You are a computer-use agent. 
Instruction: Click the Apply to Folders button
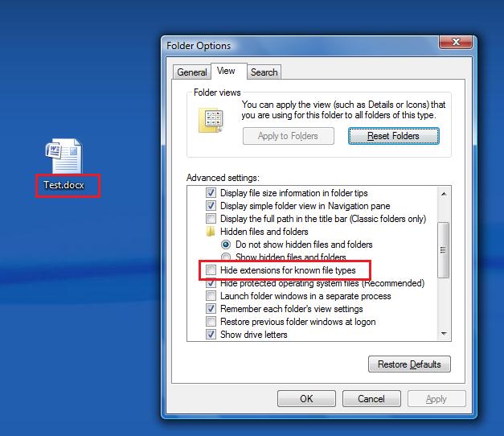[289, 136]
